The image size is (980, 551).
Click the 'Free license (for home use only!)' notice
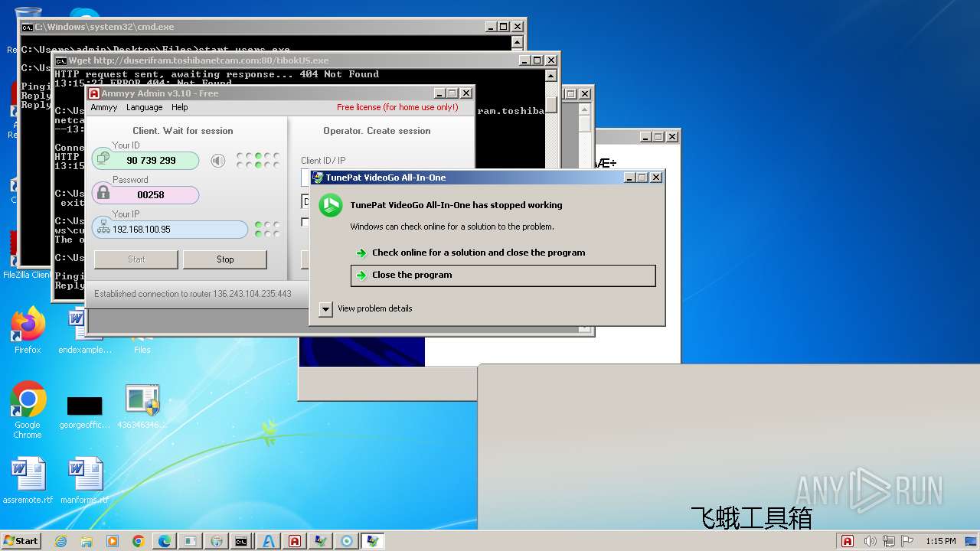tap(397, 107)
